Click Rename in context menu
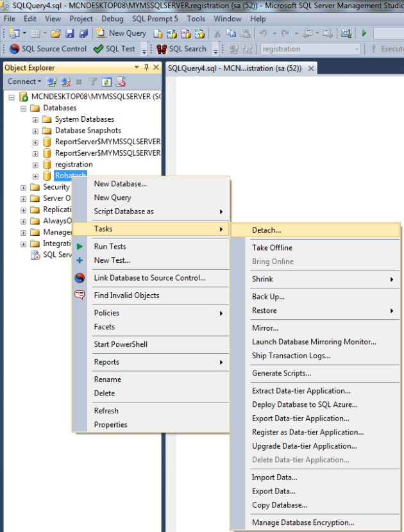The width and height of the screenshot is (404, 532). (x=107, y=379)
